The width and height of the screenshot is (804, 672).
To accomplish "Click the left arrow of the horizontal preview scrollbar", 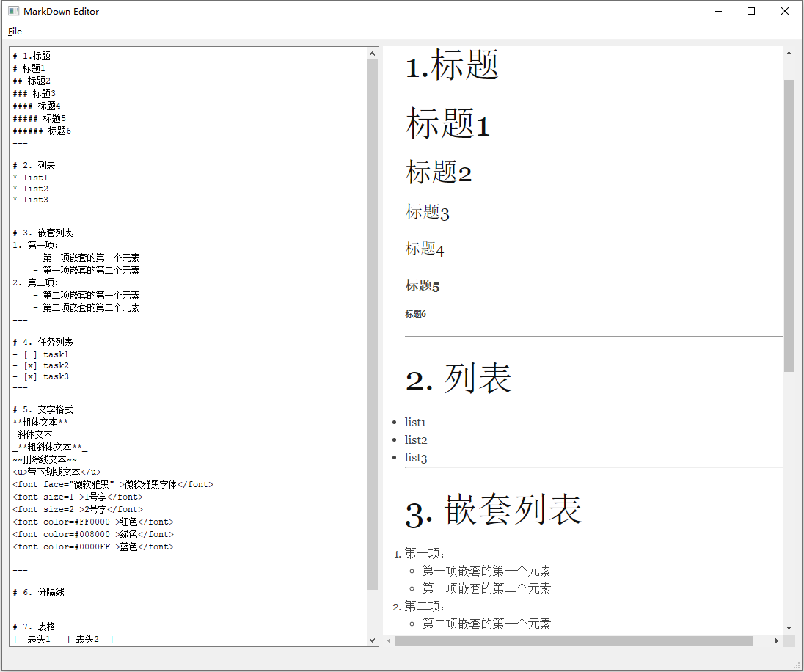I will tap(388, 640).
